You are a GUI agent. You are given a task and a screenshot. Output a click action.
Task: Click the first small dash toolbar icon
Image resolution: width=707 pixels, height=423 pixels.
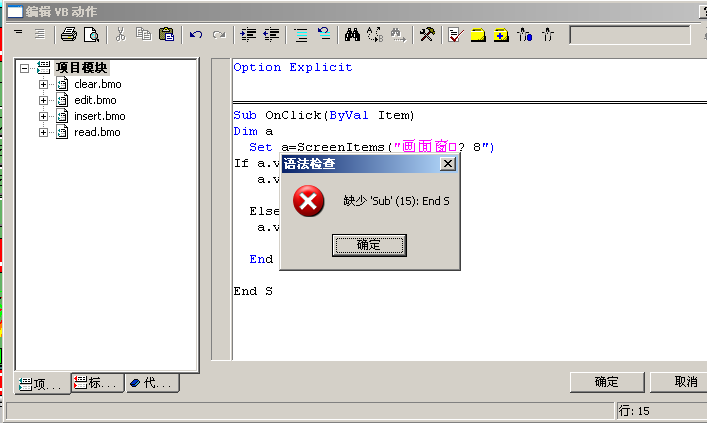coord(18,32)
